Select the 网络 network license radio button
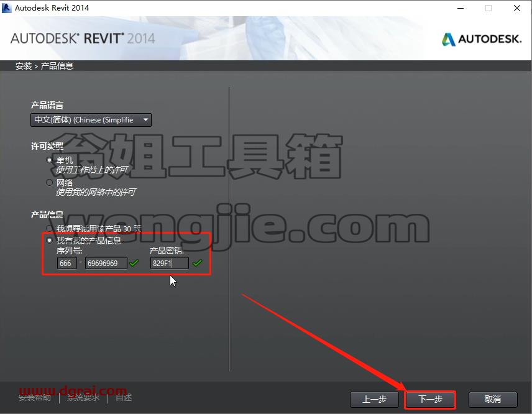532x414 pixels. (x=50, y=183)
